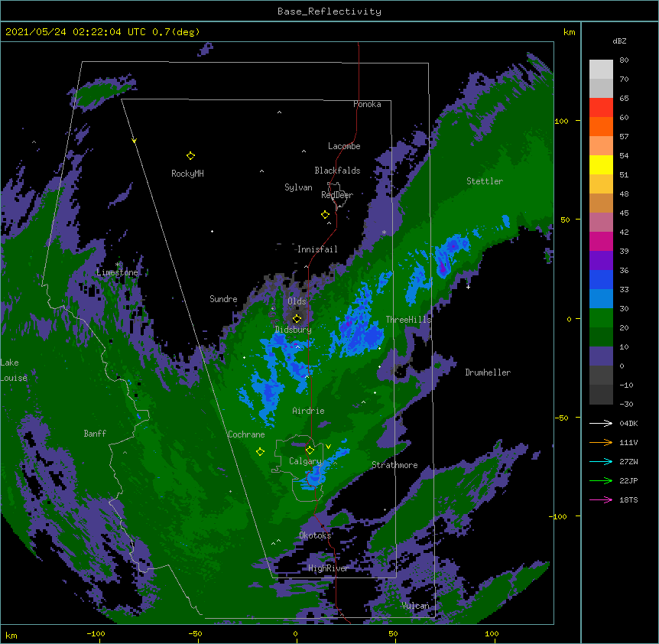Click the cyan 27ZW arrow legend

pyautogui.click(x=601, y=461)
